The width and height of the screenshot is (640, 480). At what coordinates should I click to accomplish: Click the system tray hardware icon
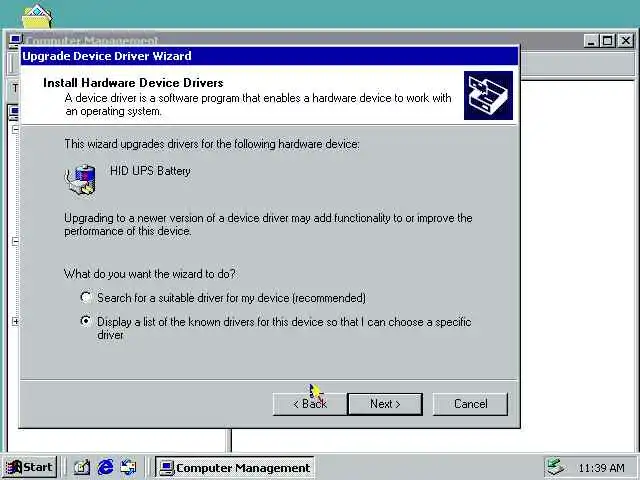pyautogui.click(x=556, y=467)
